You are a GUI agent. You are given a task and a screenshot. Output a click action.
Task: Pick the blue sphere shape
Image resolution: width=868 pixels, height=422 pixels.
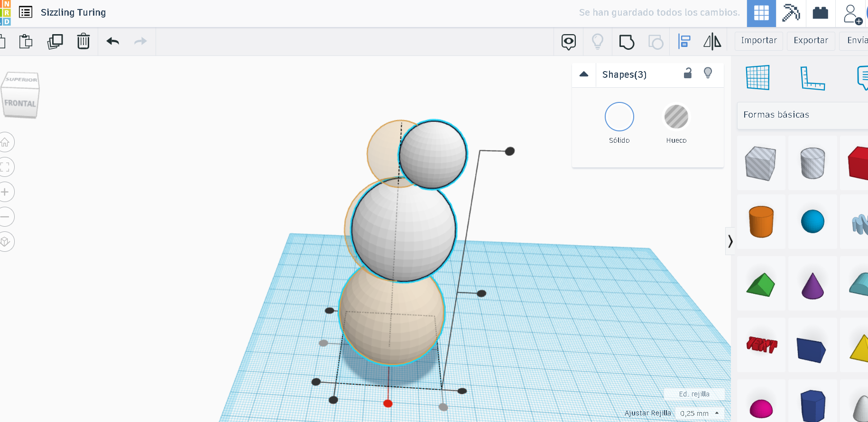[813, 221]
